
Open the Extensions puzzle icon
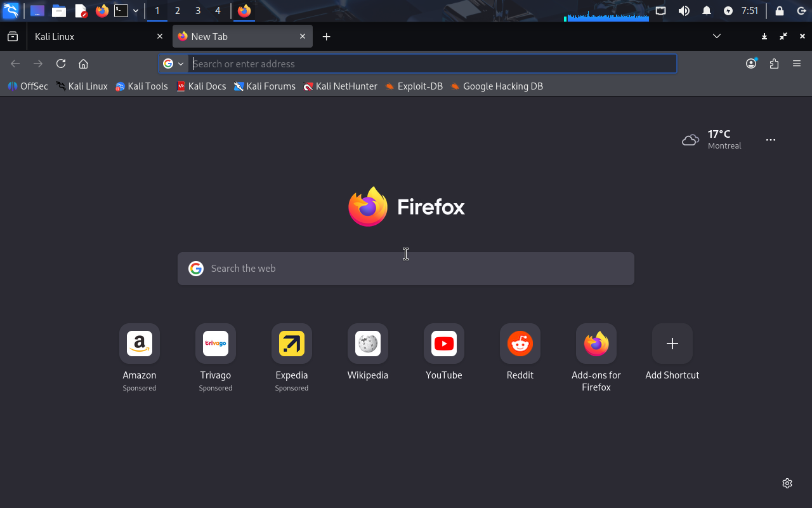pos(774,63)
